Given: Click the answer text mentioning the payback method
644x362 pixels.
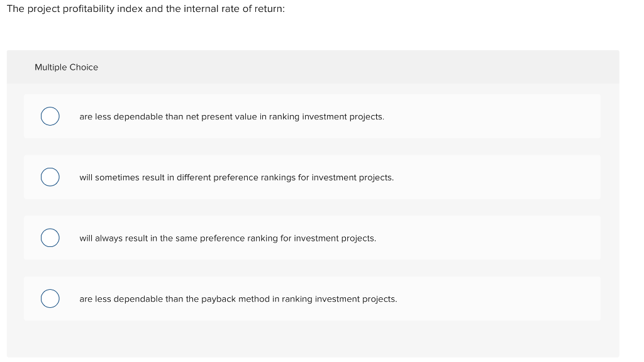Looking at the screenshot, I should 238,299.
